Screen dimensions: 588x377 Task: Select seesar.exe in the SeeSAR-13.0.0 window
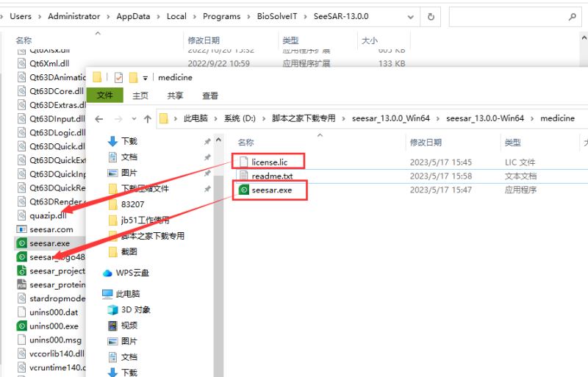tap(49, 243)
